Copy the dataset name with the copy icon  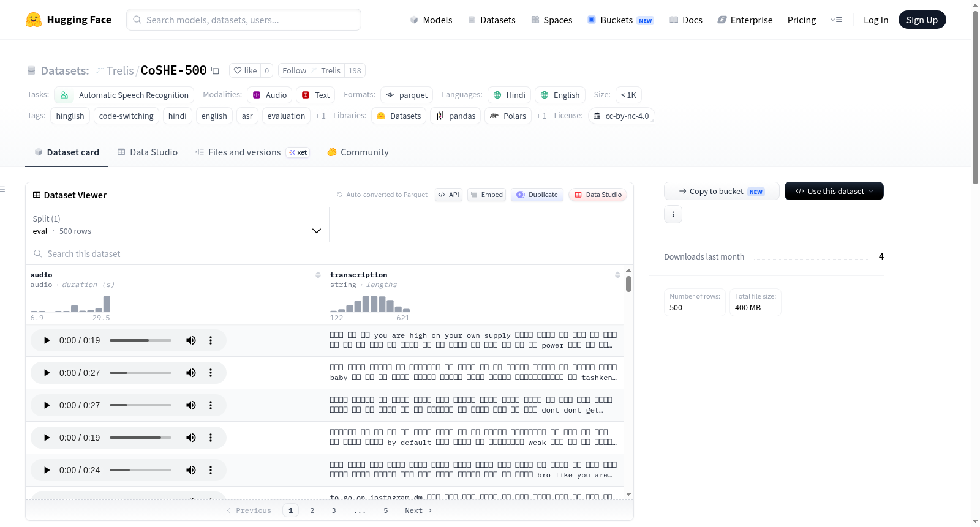[215, 70]
